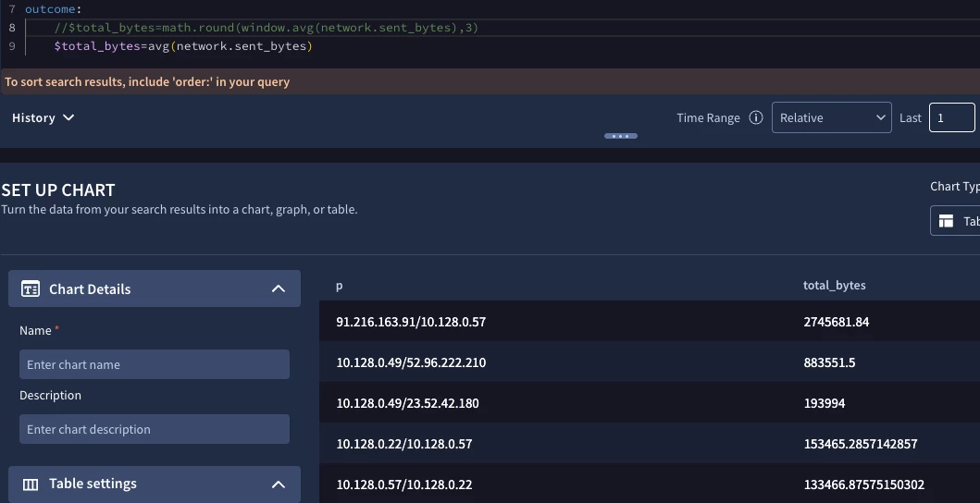Click the total_bytes column header

(x=835, y=285)
